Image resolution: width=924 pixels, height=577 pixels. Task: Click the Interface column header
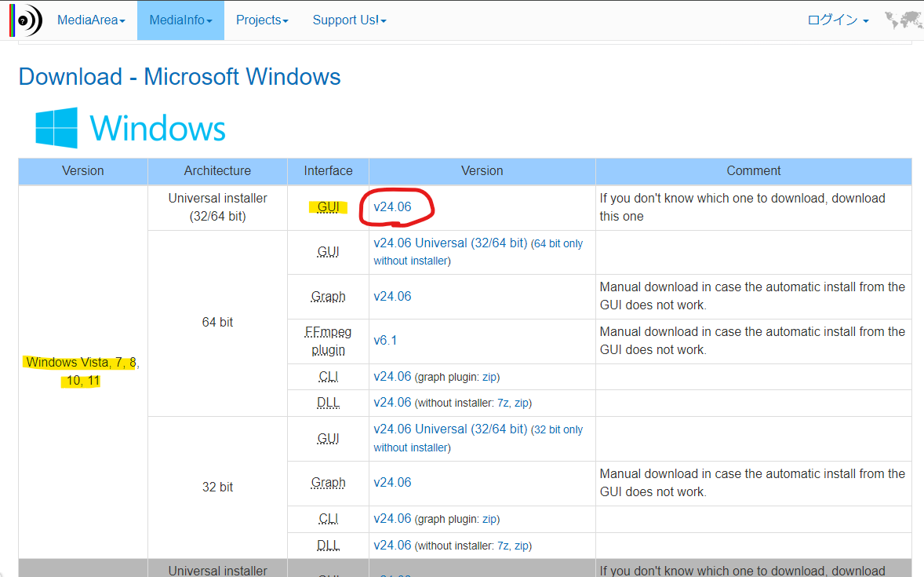point(328,170)
